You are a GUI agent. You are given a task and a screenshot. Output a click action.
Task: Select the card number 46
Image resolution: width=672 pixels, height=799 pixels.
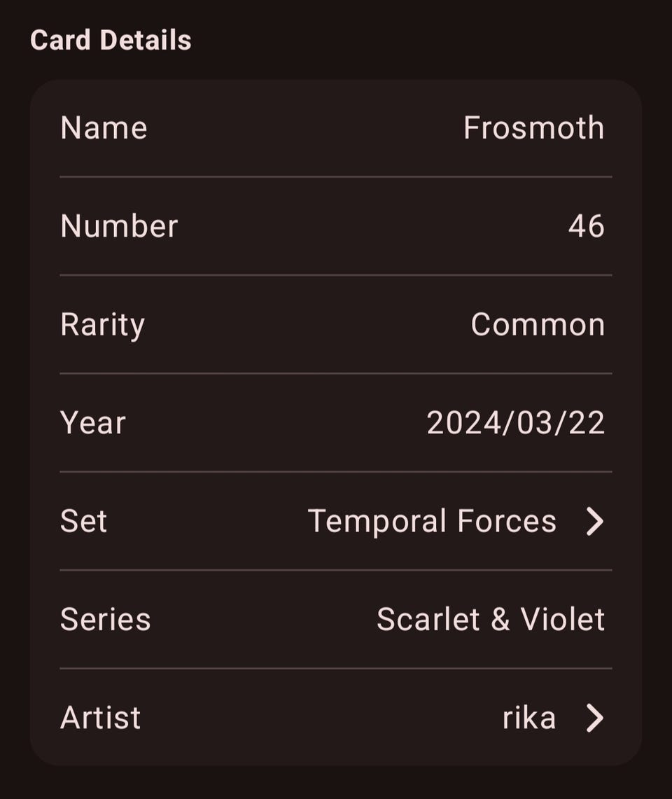(x=586, y=226)
